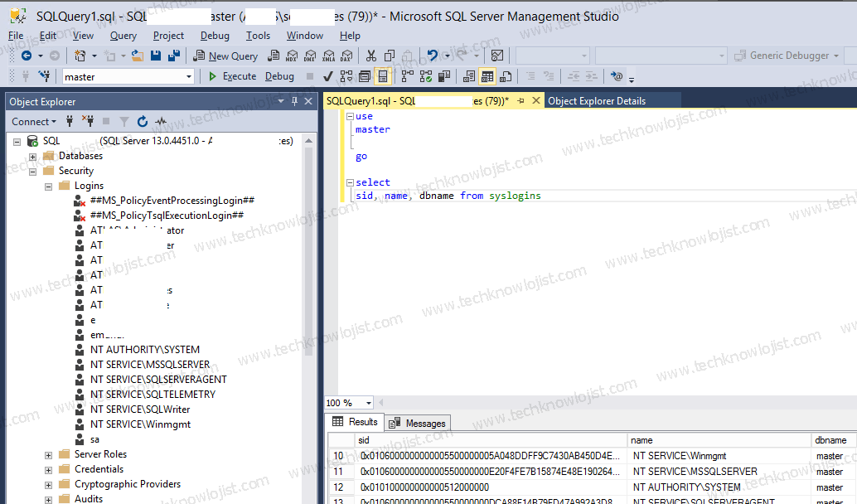Pin the Object Explorer panel
Viewport: 857px width, 504px height.
click(294, 101)
